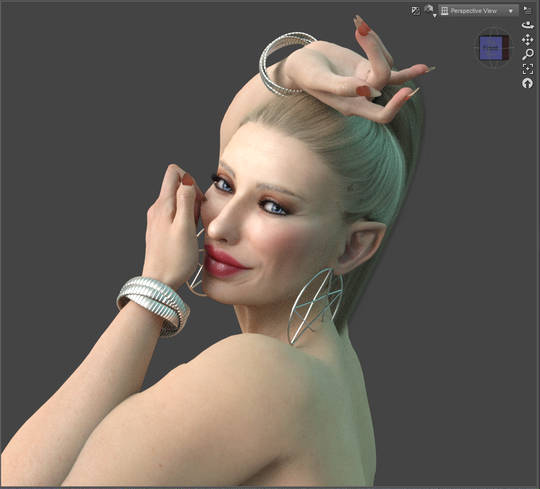
Task: Click the Pan camera arrows icon
Action: 527,40
